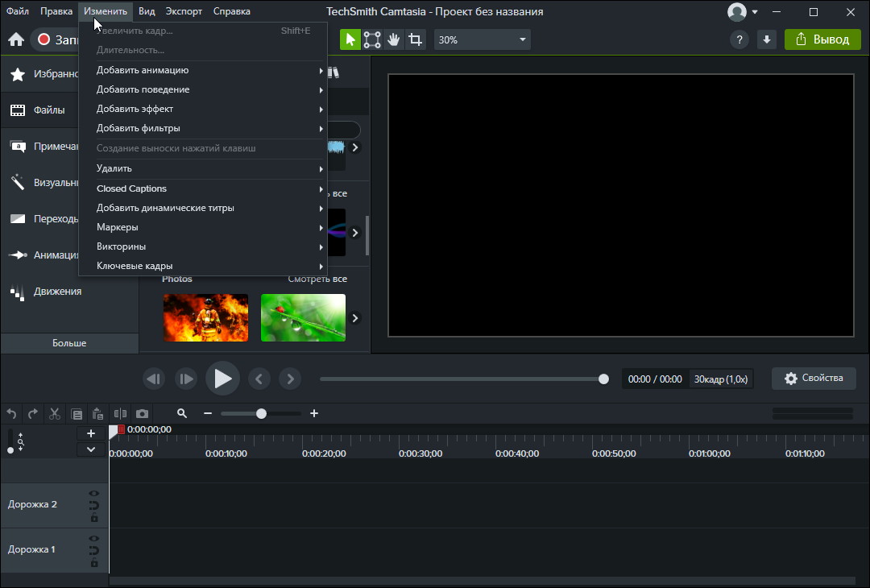The width and height of the screenshot is (870, 588).
Task: Click Смотреть все link for Photos
Action: coord(317,279)
